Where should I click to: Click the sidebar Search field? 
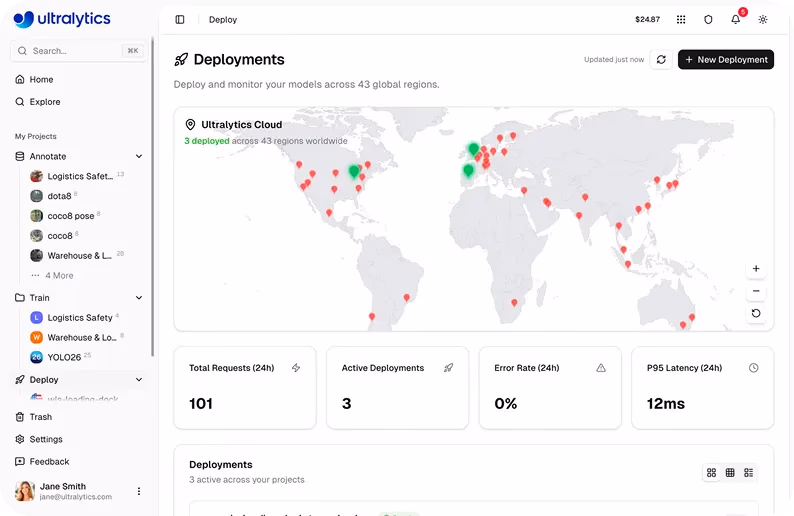[x=79, y=51]
